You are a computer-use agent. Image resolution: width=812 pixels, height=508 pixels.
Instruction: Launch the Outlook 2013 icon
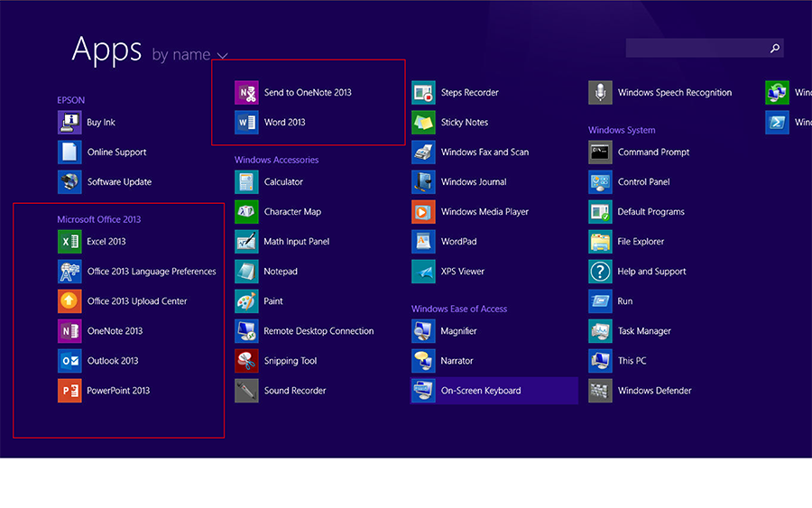click(69, 361)
